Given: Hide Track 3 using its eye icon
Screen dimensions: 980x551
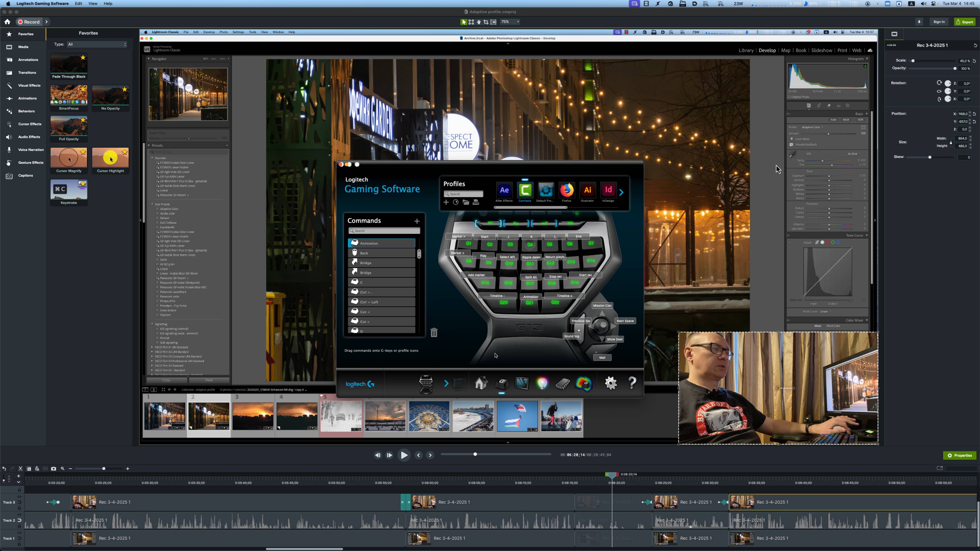Looking at the screenshot, I should click(x=19, y=497).
